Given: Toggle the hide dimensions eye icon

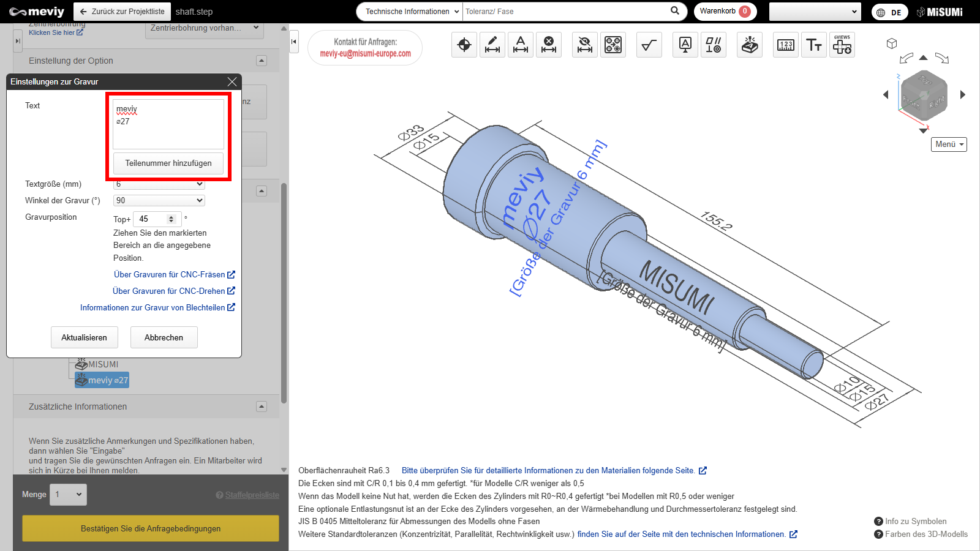Looking at the screenshot, I should [x=585, y=45].
